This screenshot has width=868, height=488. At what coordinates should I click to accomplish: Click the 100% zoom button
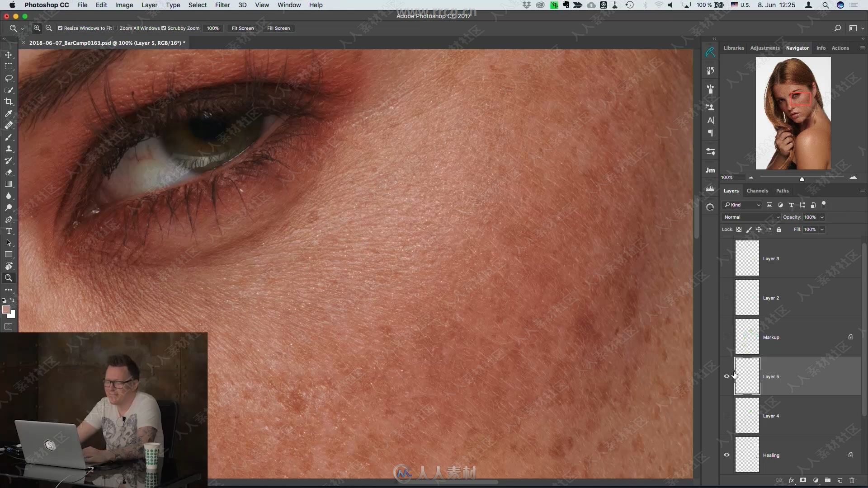(x=213, y=28)
